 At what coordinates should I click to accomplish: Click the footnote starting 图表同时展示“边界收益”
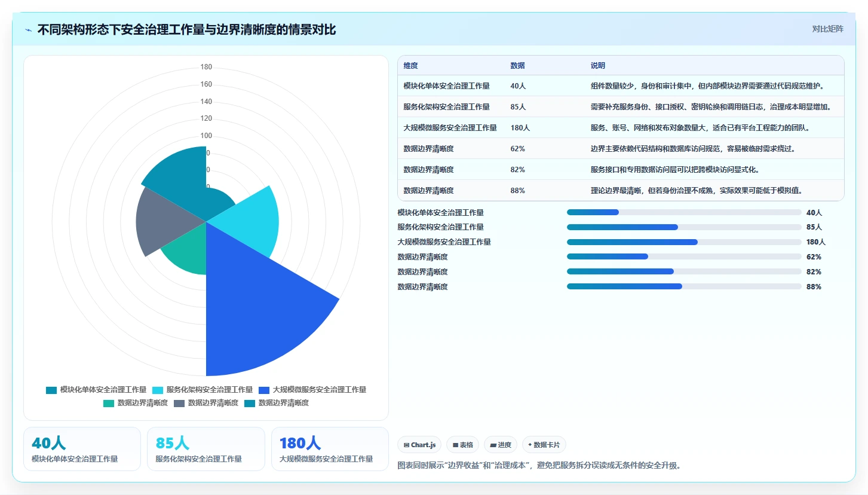pos(539,465)
